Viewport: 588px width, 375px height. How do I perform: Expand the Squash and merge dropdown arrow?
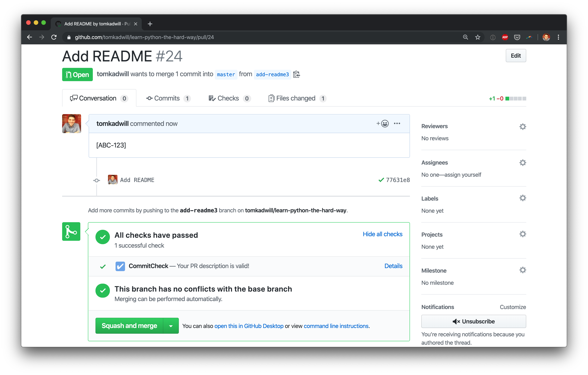click(171, 326)
